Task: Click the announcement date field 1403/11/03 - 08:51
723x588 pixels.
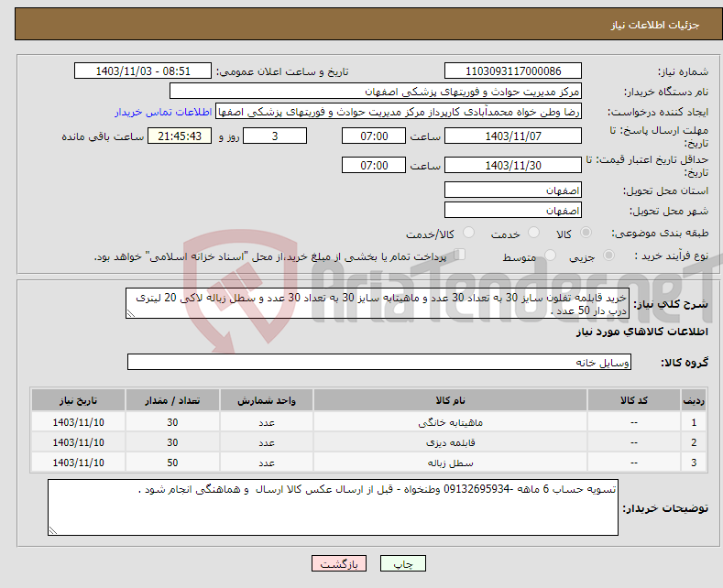Action: pos(143,71)
